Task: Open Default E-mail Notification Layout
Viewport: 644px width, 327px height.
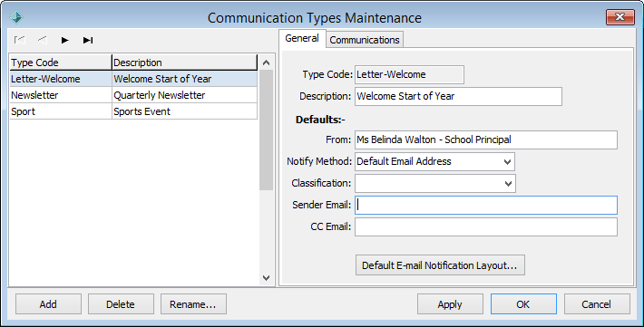Action: click(x=440, y=265)
